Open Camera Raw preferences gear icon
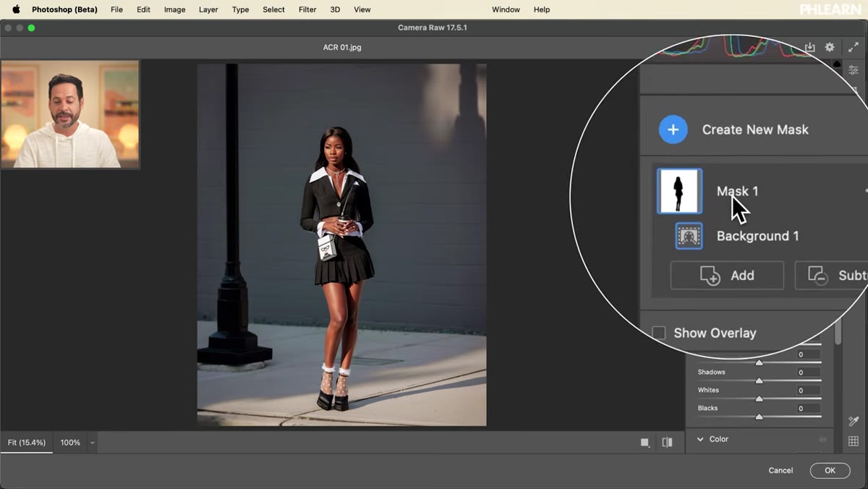This screenshot has height=489, width=868. tap(830, 47)
